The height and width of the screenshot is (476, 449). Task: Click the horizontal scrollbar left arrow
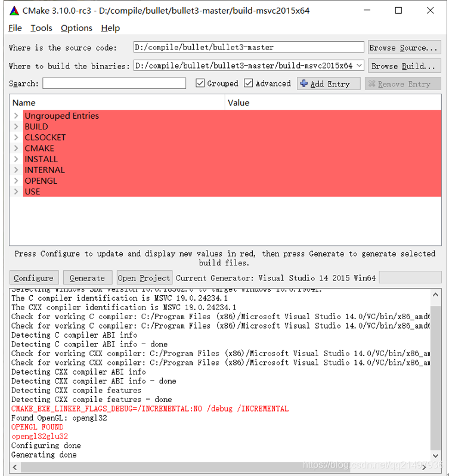[15, 467]
